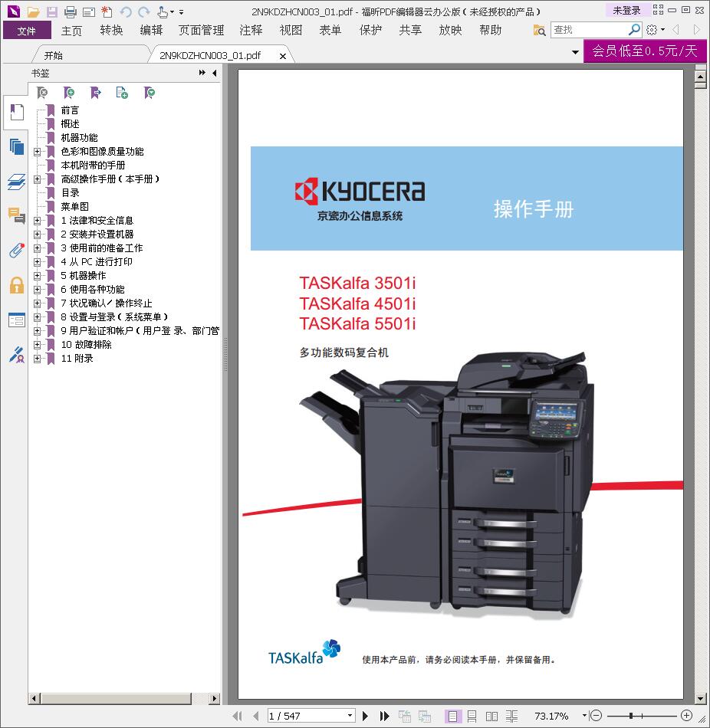
Task: Click the Print icon in quick toolbar
Action: click(71, 11)
